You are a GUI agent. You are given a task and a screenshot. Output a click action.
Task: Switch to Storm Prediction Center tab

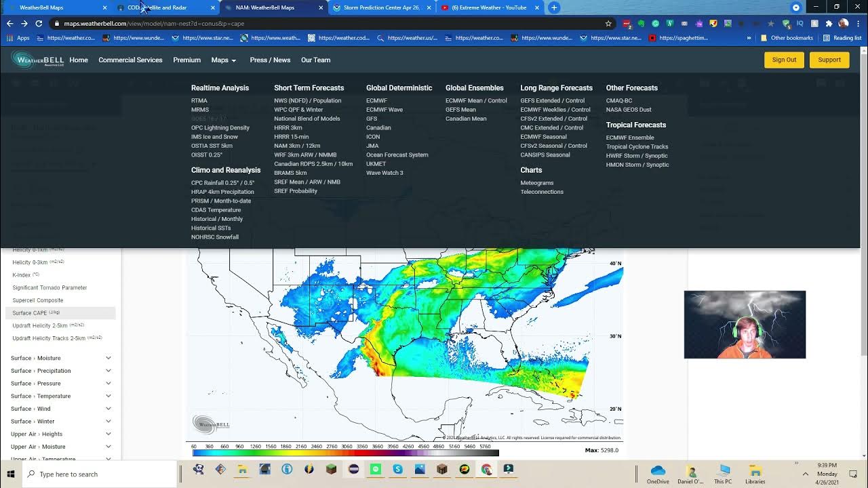click(x=382, y=7)
